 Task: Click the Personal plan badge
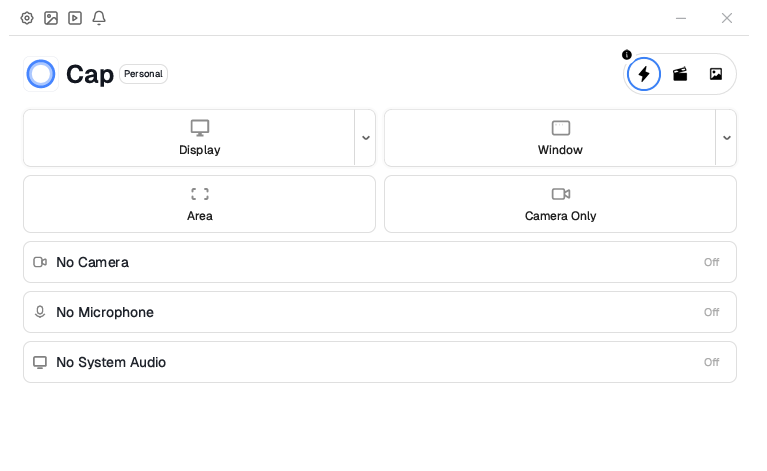pyautogui.click(x=143, y=74)
